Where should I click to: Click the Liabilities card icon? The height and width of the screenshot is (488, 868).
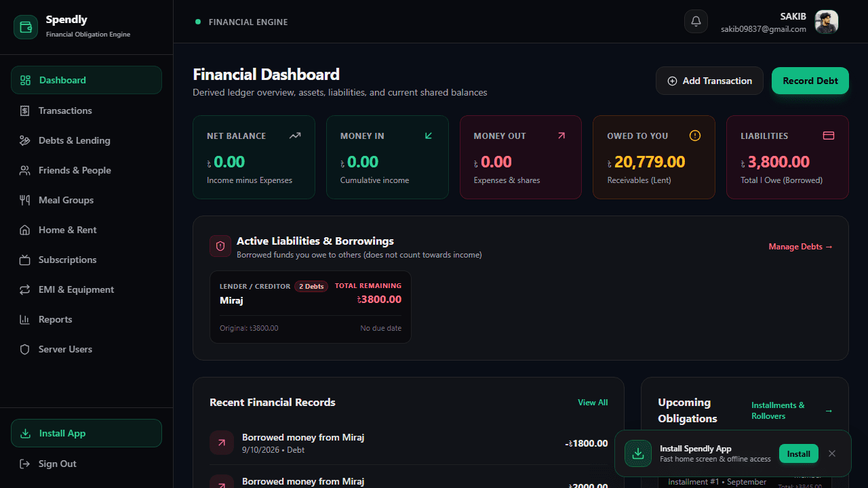[828, 136]
